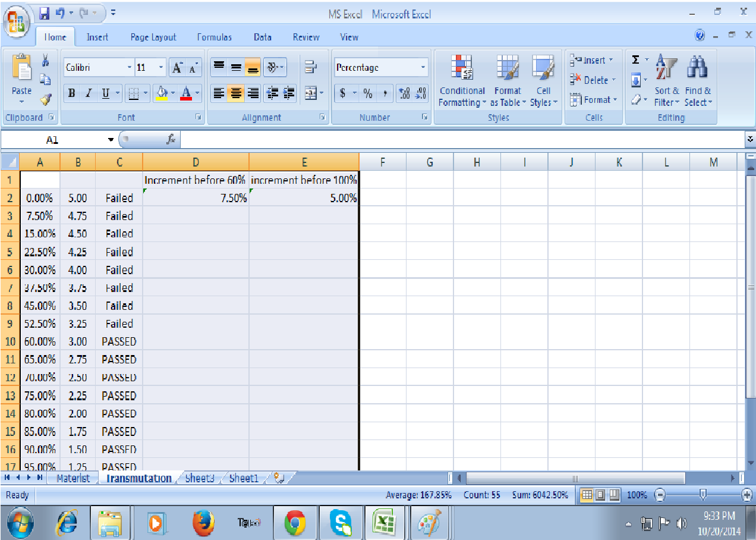Image resolution: width=756 pixels, height=540 pixels.
Task: Apply cell borders icon
Action: 134,93
